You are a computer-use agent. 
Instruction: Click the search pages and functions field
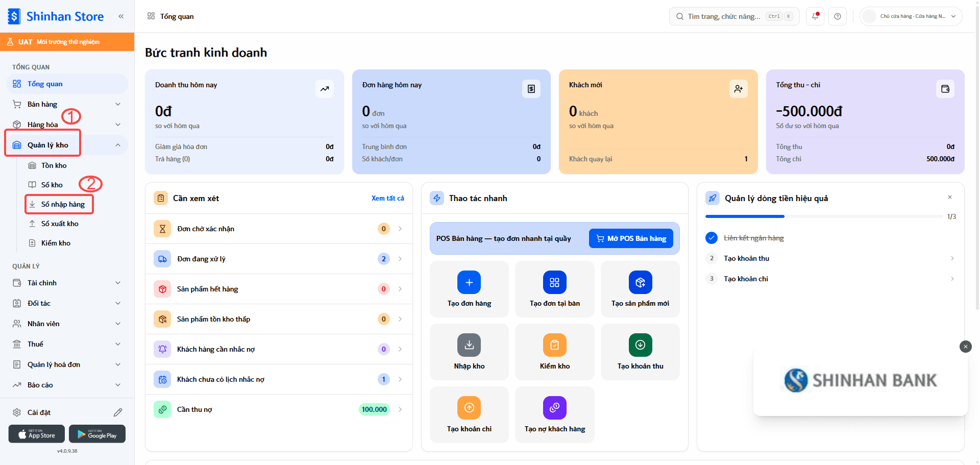pos(734,16)
